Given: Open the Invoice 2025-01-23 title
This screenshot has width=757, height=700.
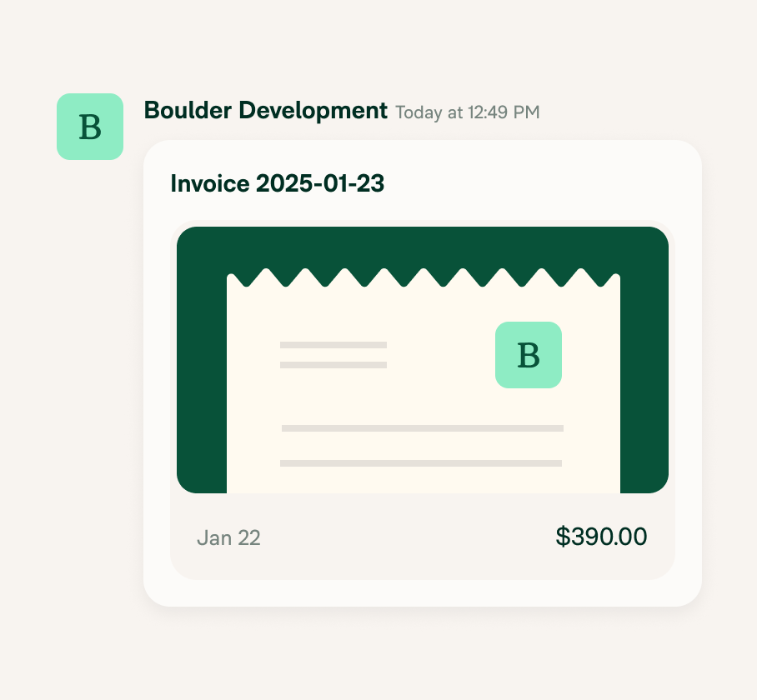Looking at the screenshot, I should [x=277, y=183].
